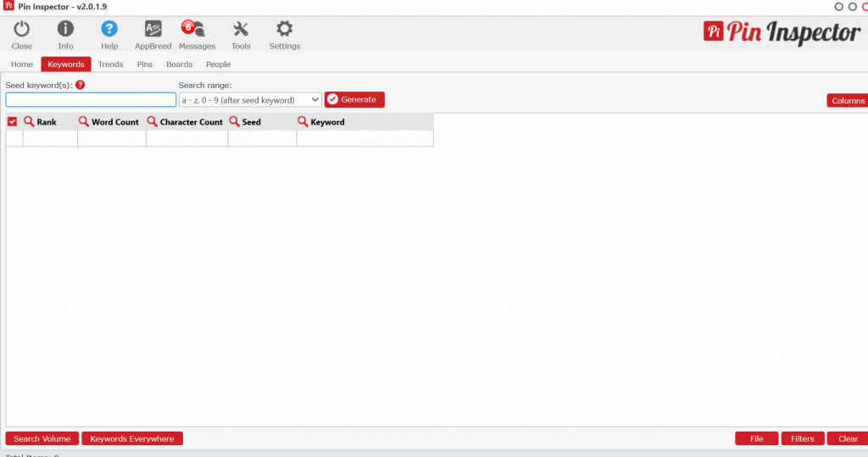Focus the Seed keyword input field
The image size is (868, 457).
coord(91,100)
